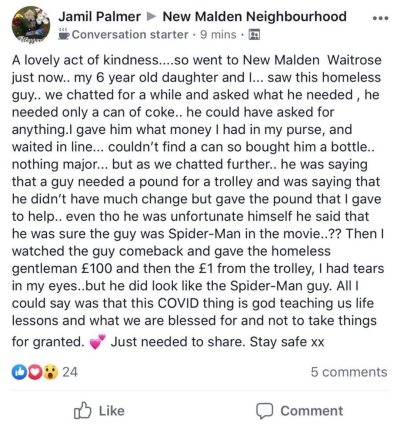
Task: Click the Like button label
Action: [111, 411]
